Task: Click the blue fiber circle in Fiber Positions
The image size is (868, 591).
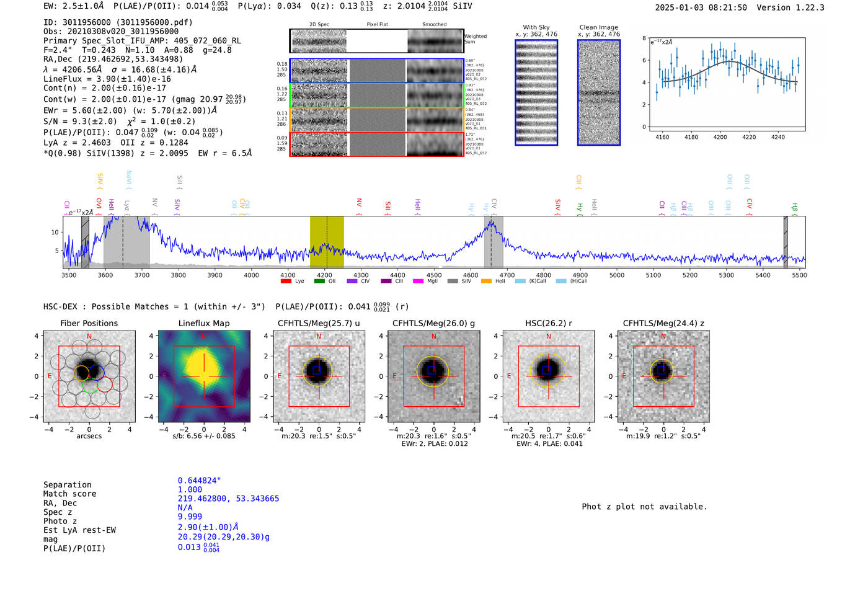Action: click(97, 372)
